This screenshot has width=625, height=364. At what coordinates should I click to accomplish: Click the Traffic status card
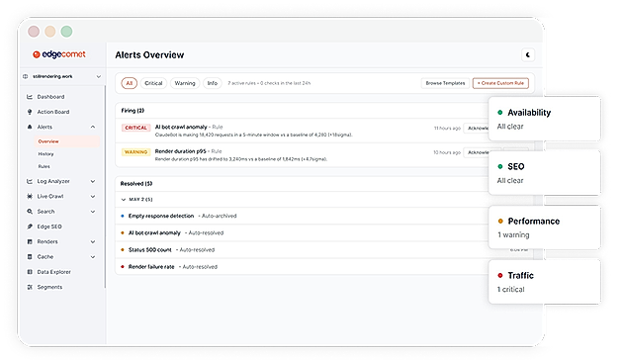pyautogui.click(x=545, y=282)
